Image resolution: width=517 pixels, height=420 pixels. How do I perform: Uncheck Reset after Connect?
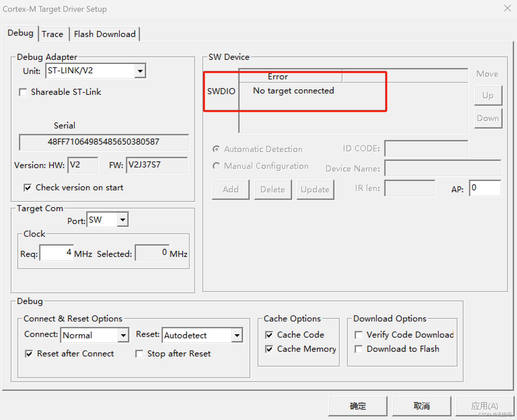[29, 354]
